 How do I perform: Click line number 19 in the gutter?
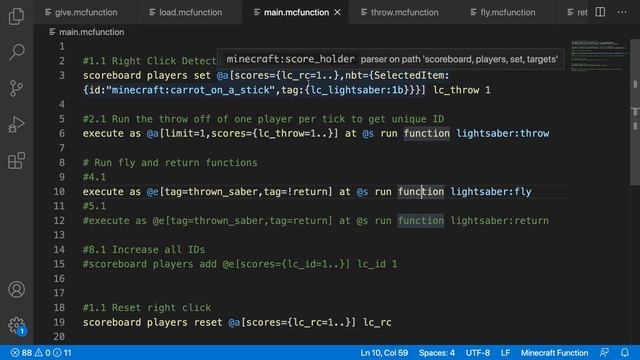coord(59,322)
